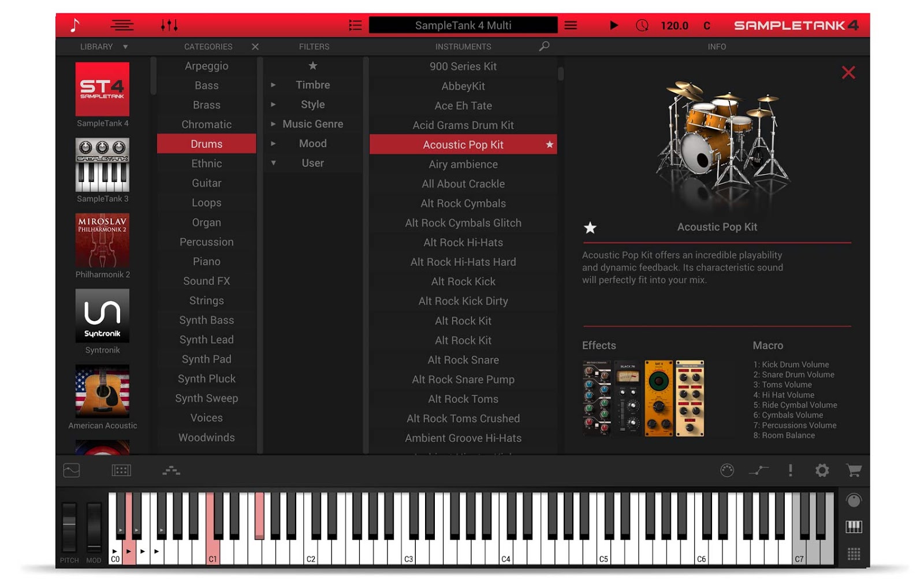The height and width of the screenshot is (587, 924).
Task: Click the pitch wheel left of the keyboard
Action: coord(69,527)
